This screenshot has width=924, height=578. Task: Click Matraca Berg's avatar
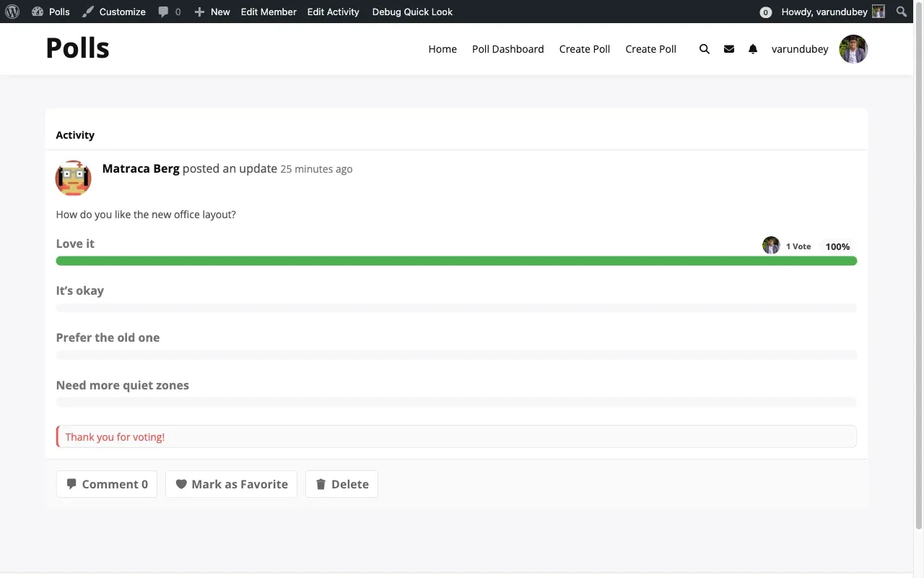click(x=74, y=178)
